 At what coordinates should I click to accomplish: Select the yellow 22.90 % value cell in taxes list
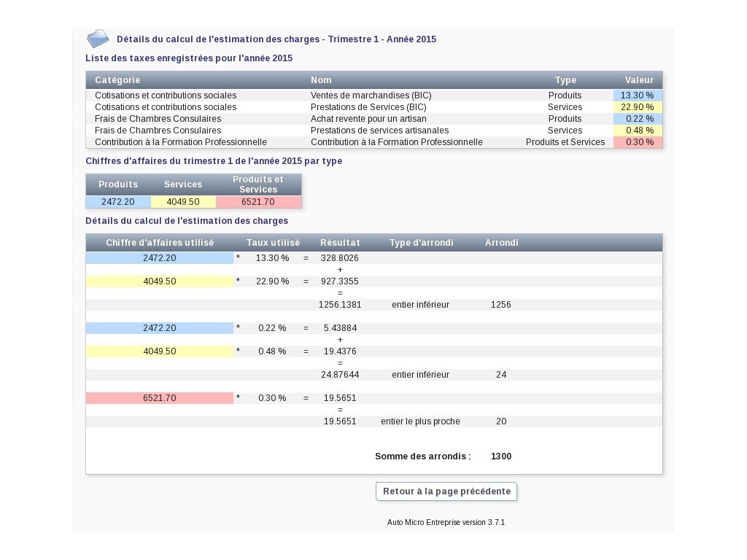click(638, 107)
